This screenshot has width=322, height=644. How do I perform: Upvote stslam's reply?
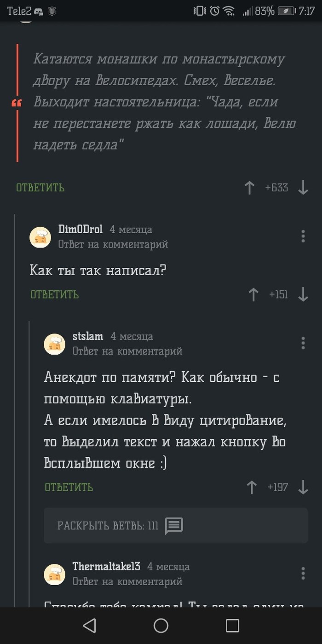pos(252,487)
